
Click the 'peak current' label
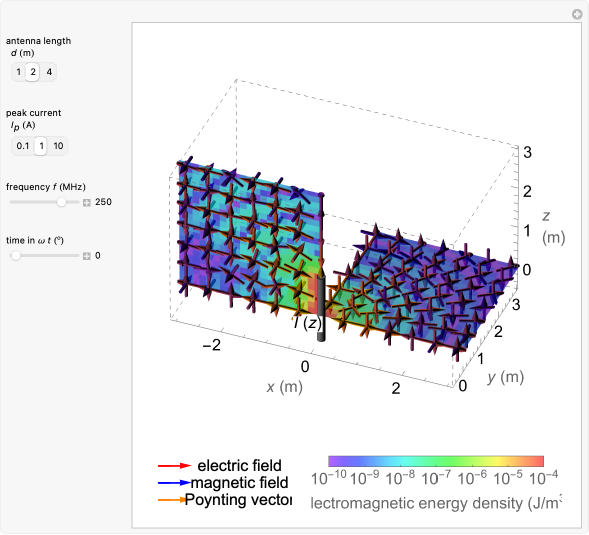tap(33, 113)
